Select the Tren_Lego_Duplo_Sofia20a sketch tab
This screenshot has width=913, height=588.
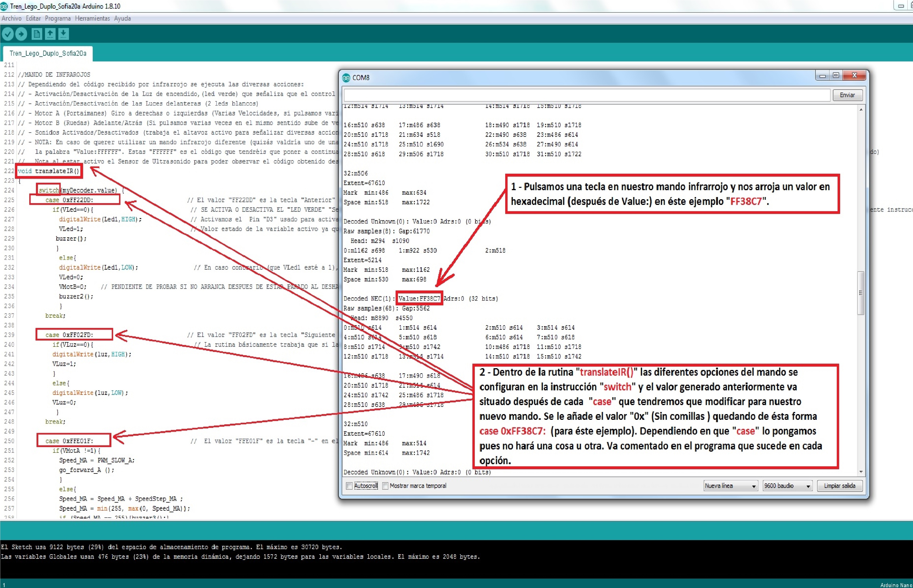pyautogui.click(x=48, y=53)
